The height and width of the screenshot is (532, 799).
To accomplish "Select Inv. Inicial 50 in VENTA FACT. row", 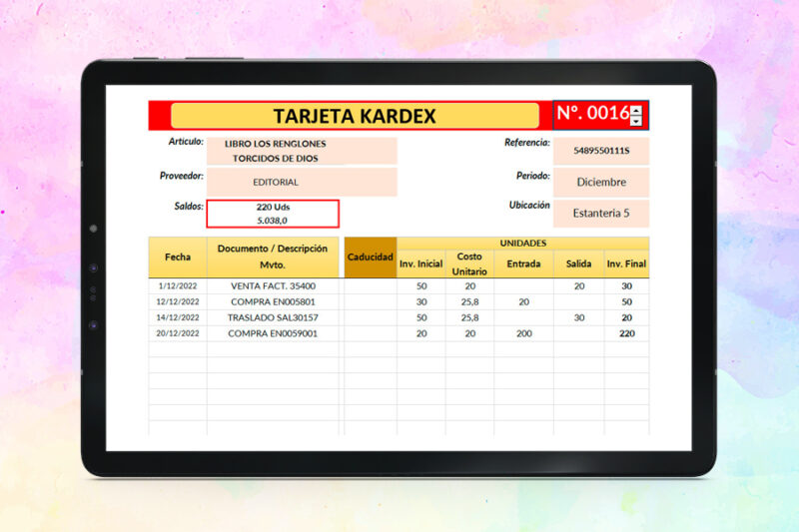I will click(x=421, y=286).
